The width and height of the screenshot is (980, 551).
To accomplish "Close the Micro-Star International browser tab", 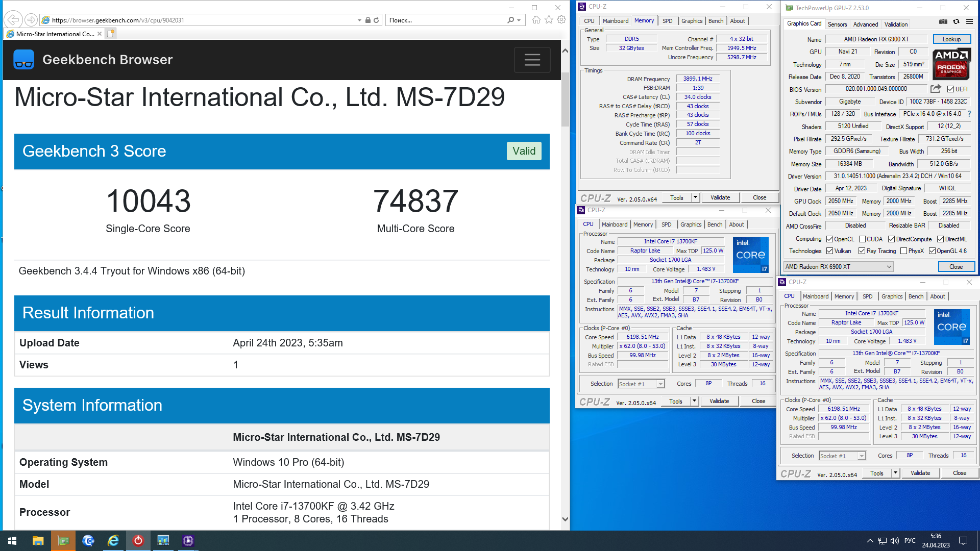I will (x=100, y=34).
